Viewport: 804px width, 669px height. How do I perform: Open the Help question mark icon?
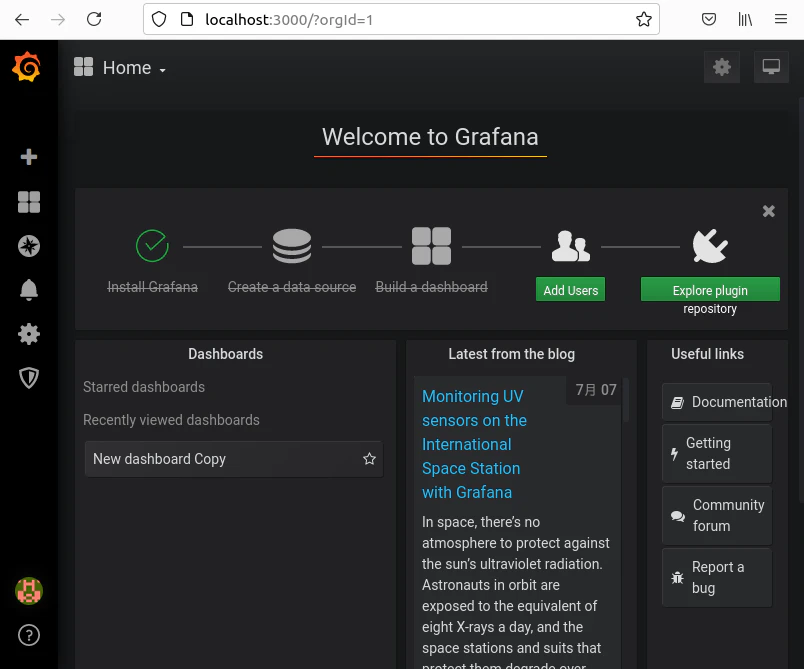click(x=29, y=635)
